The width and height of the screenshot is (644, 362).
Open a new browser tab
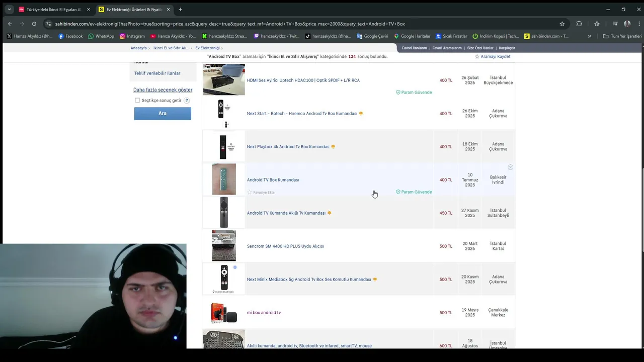(x=180, y=9)
